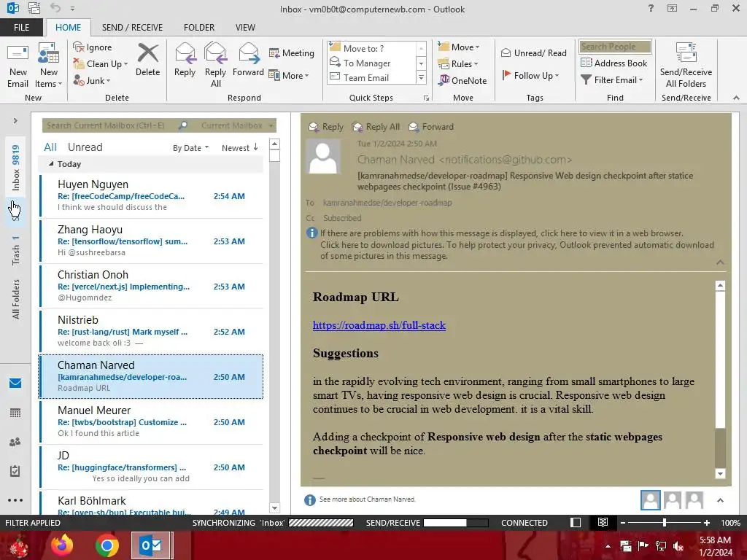
Task: Click Forward in the reading pane
Action: 431,127
